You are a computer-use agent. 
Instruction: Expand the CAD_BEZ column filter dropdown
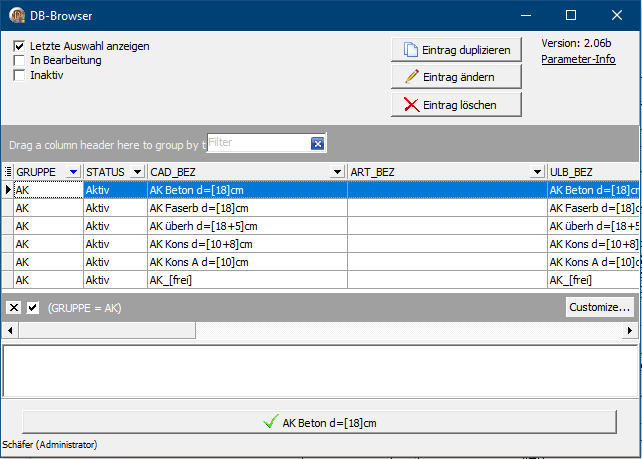coord(337,172)
